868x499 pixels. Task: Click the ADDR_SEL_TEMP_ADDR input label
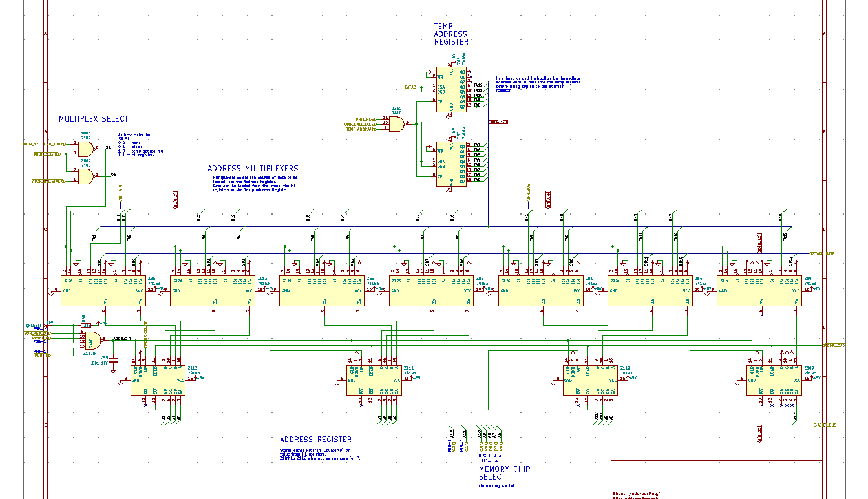[43, 143]
